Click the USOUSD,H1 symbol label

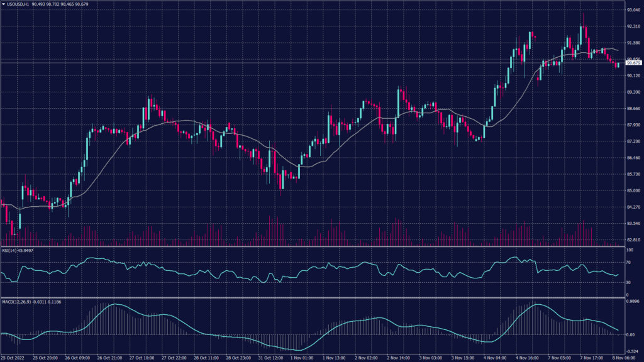click(x=16, y=4)
